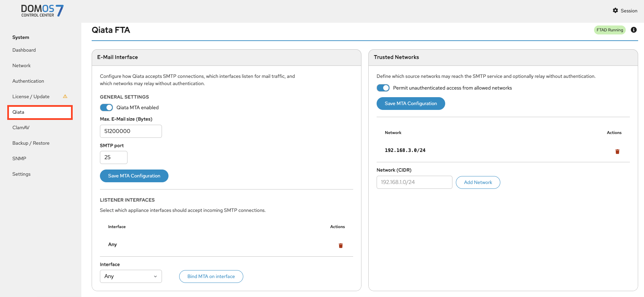Click the Interface column header
644x297 pixels.
point(117,227)
